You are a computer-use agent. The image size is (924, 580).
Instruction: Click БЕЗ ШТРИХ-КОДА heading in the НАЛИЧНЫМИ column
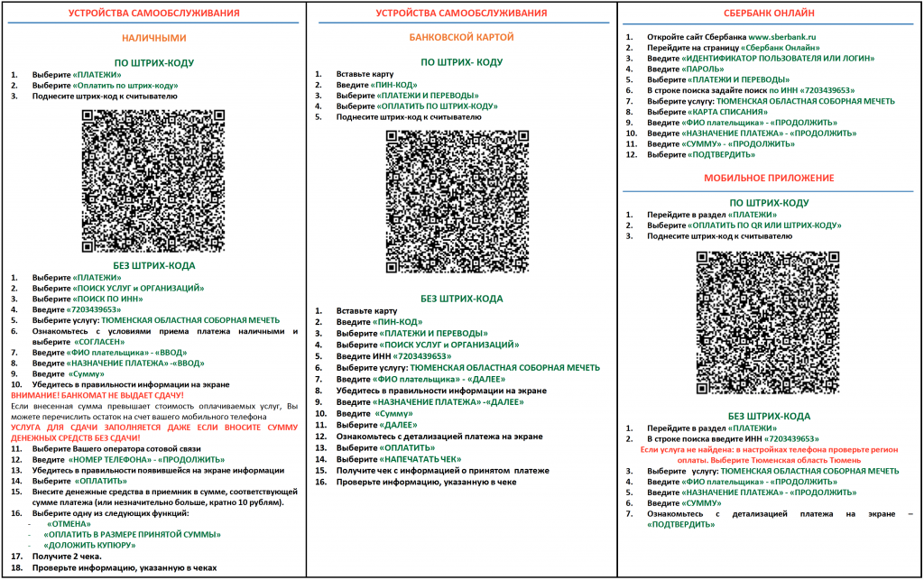(x=154, y=265)
